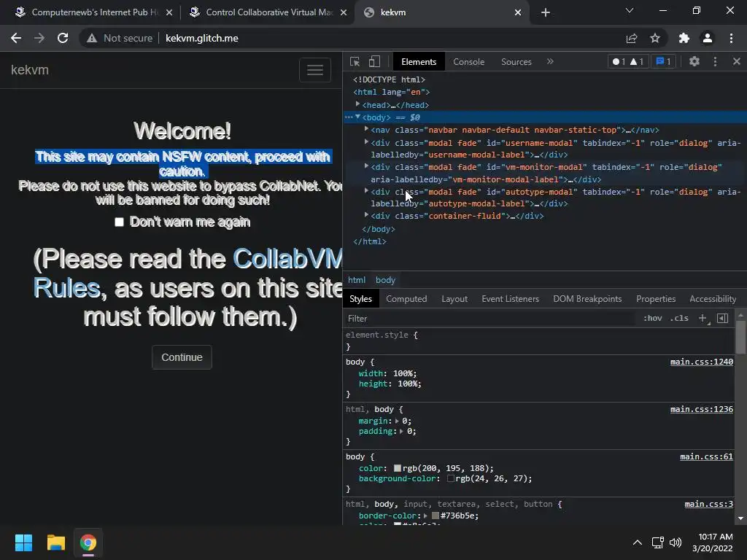This screenshot has height=560, width=747.
Task: Select the inspect element picker icon
Action: 355,62
